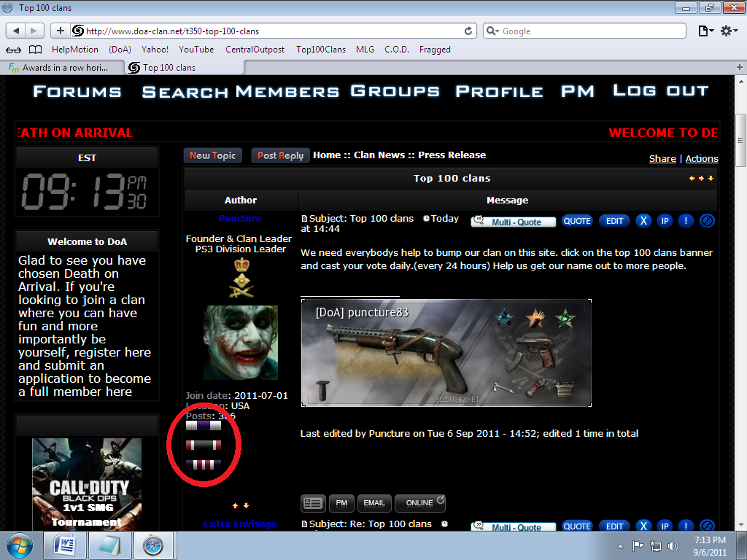Screen dimensions: 747x560
Task: View IP of Puncture's post
Action: tap(665, 221)
